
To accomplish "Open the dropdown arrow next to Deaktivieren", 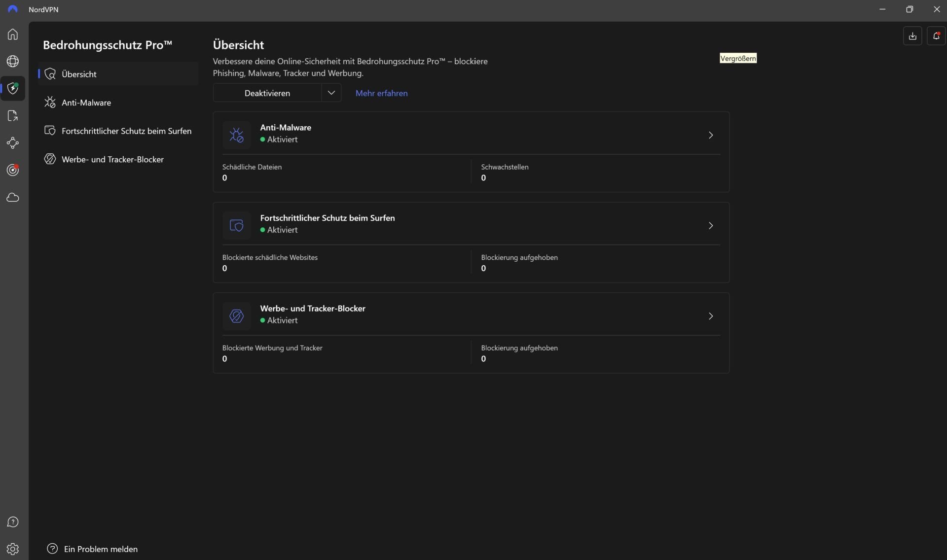I will [x=331, y=93].
